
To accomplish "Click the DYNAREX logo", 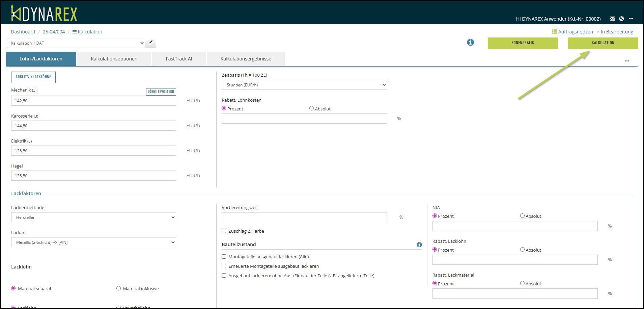I will click(44, 14).
